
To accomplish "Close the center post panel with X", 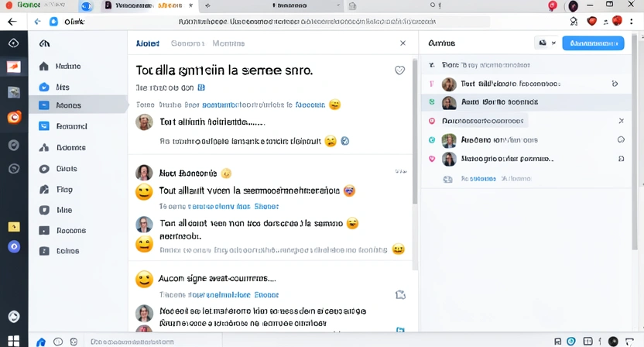I will point(402,43).
